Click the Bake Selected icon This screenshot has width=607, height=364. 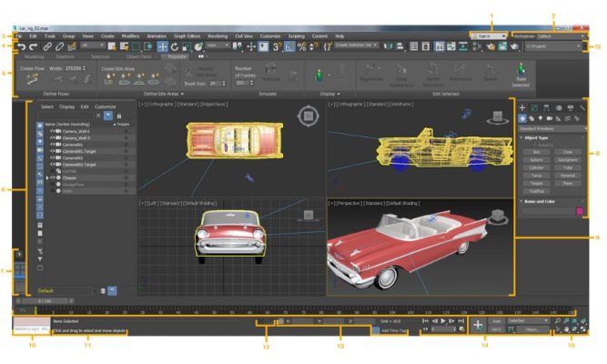[521, 71]
